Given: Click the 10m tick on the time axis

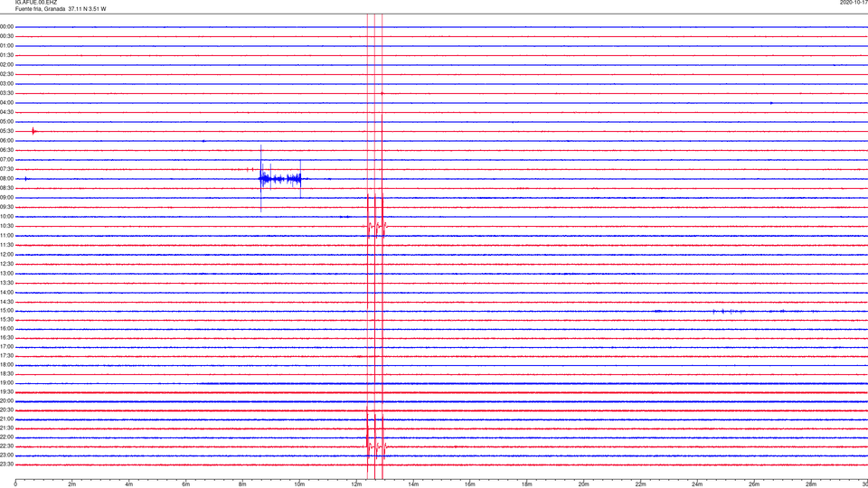Looking at the screenshot, I should coord(299,484).
